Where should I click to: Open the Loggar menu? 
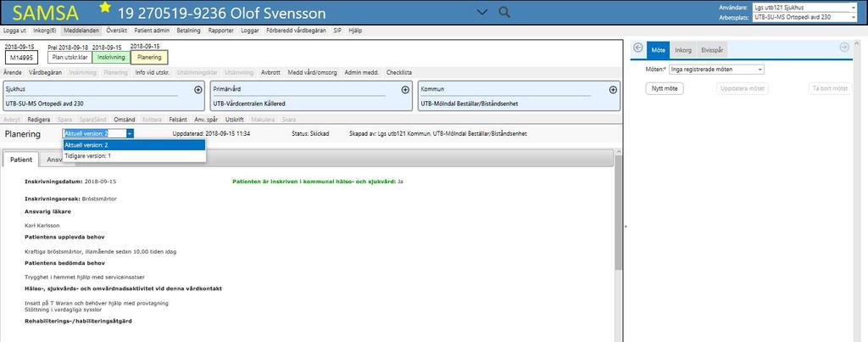(250, 31)
